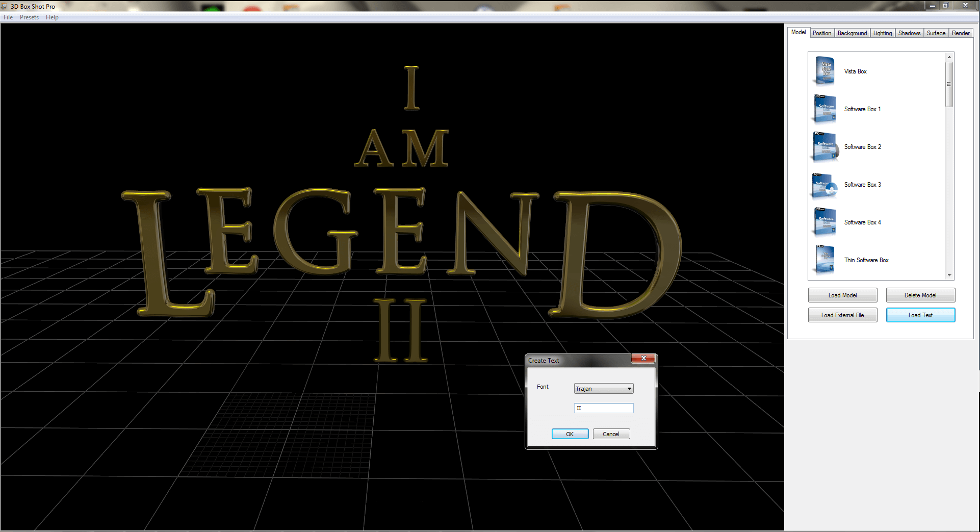Close the 3D Box Shot Pro window
Screen dimensions: 980x532
click(965, 6)
